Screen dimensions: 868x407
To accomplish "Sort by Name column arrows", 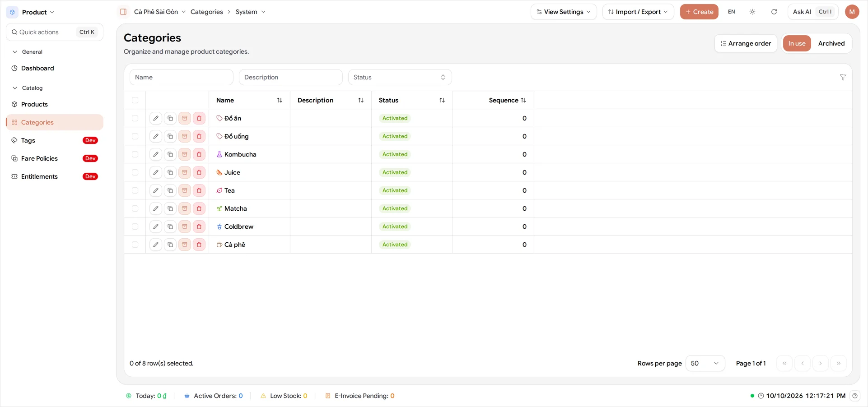I will coord(280,100).
